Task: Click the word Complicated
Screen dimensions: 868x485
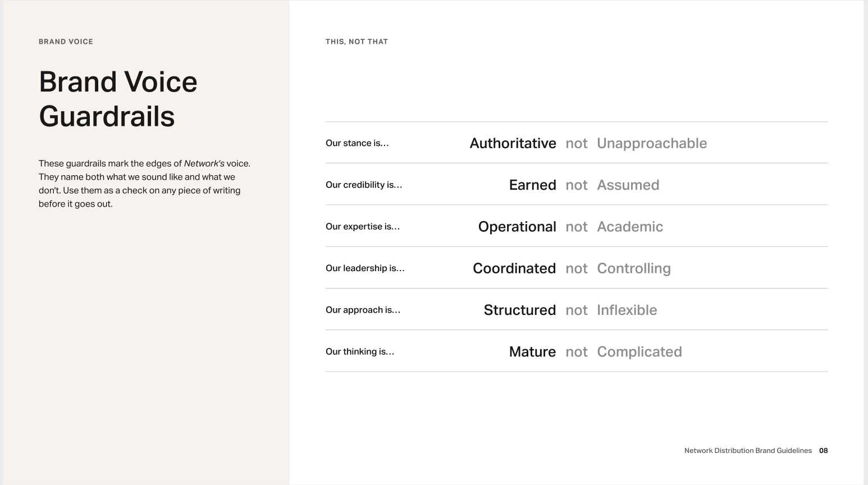Action: pos(639,352)
